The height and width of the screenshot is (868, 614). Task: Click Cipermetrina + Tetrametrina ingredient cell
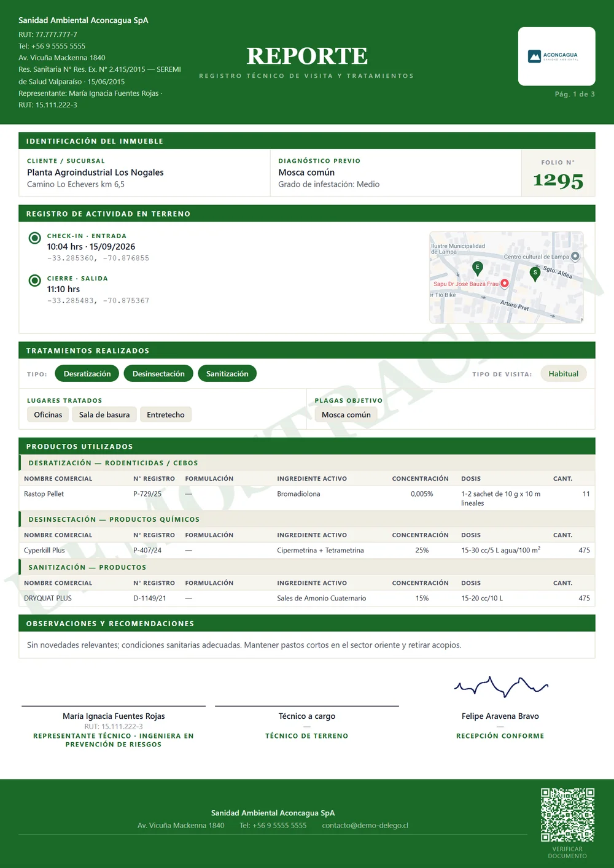click(321, 551)
